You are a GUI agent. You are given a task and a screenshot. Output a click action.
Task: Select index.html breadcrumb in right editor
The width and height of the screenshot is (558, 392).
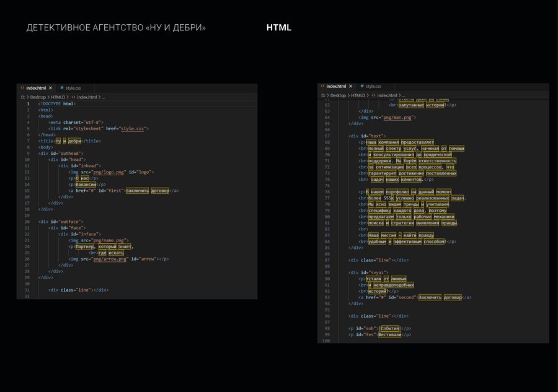[x=387, y=95]
